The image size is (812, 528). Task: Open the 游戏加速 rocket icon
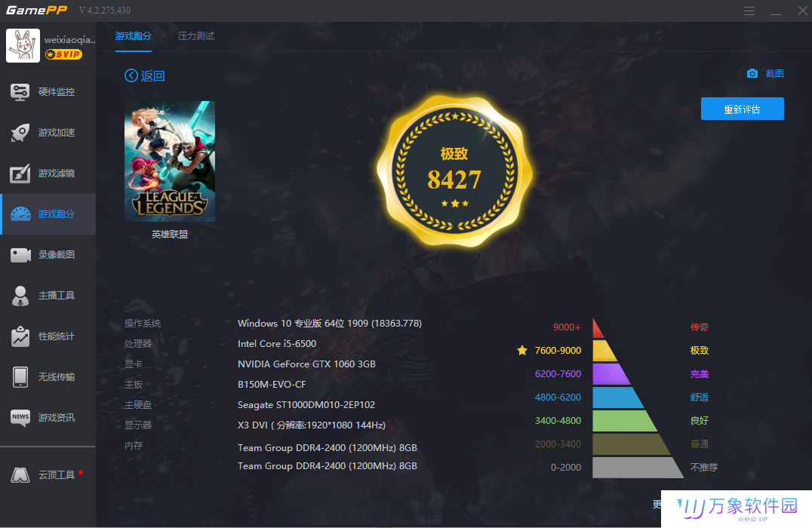coord(20,133)
